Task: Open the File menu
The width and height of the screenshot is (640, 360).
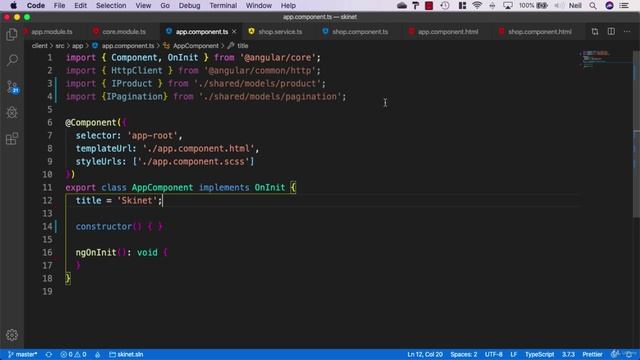Action: click(60, 5)
